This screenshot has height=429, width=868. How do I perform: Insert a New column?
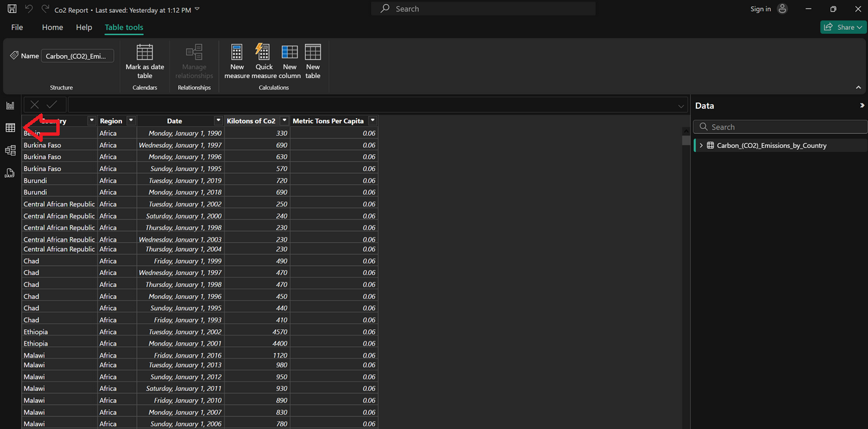click(x=290, y=62)
